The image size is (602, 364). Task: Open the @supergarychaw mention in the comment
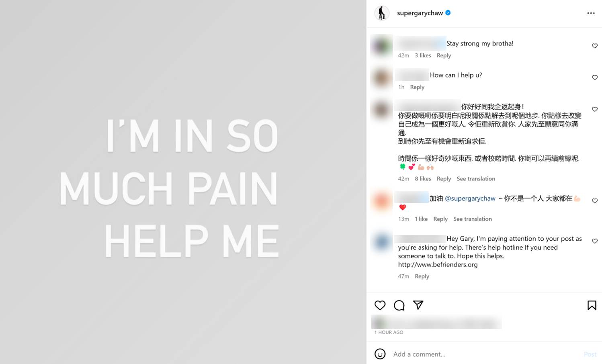pyautogui.click(x=470, y=198)
